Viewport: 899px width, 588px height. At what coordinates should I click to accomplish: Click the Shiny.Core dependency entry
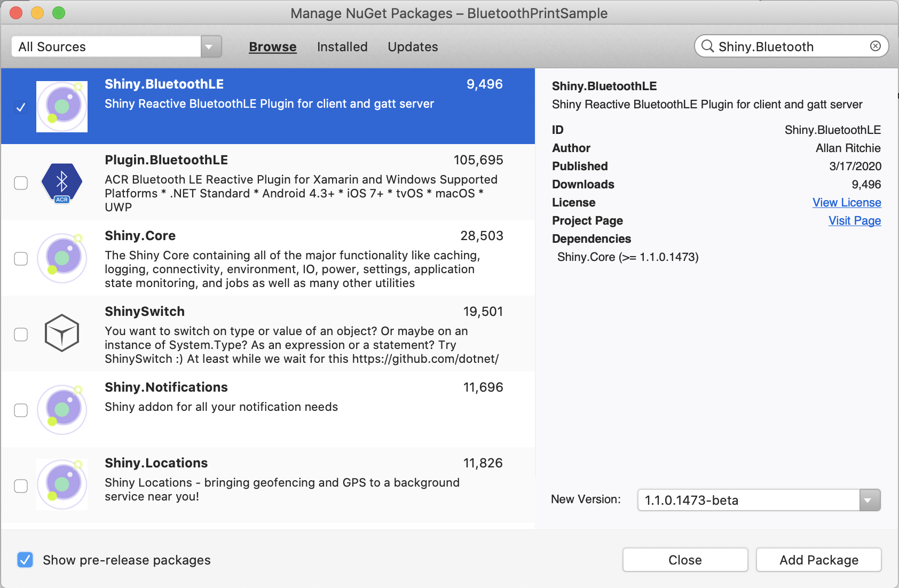point(628,257)
